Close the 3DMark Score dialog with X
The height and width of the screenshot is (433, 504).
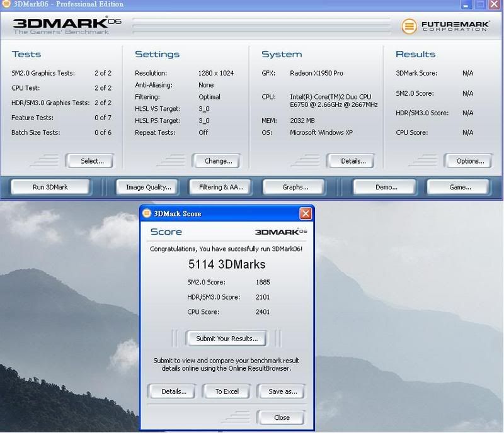tap(306, 213)
